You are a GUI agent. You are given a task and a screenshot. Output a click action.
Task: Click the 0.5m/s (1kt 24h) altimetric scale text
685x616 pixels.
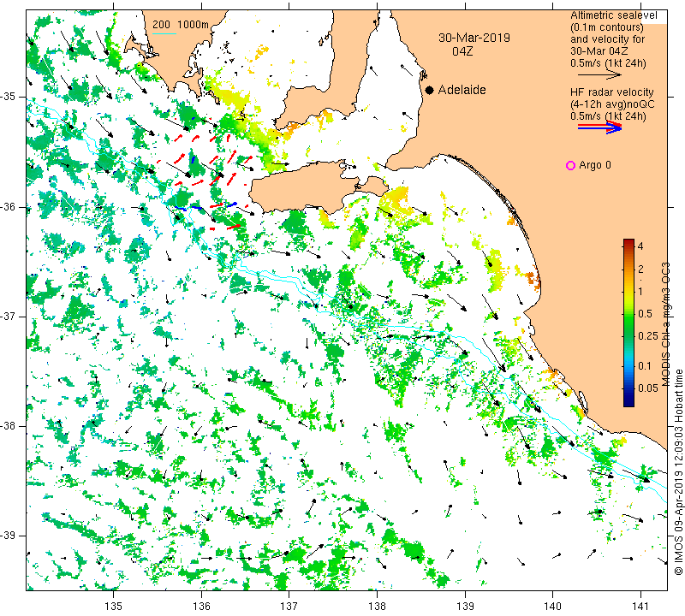[608, 62]
